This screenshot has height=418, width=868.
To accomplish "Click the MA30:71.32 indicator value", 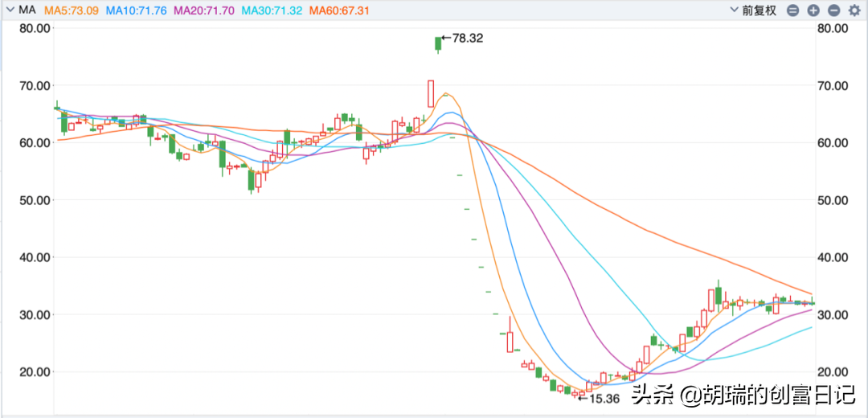I will click(272, 10).
